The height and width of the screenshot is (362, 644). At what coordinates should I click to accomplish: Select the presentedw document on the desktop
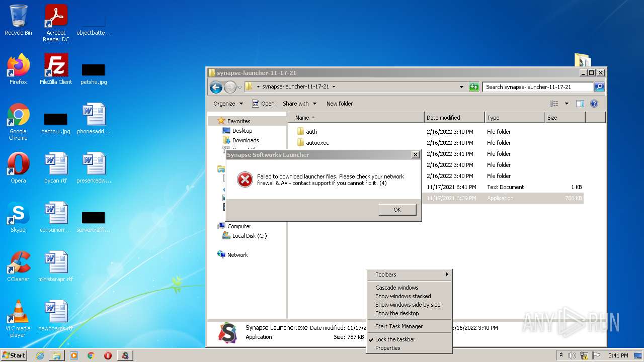(94, 168)
